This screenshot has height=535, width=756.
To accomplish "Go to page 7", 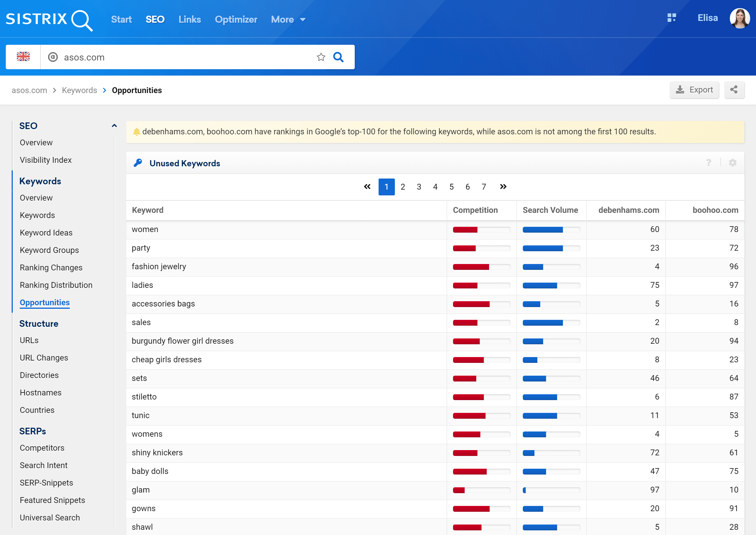I will pyautogui.click(x=484, y=187).
